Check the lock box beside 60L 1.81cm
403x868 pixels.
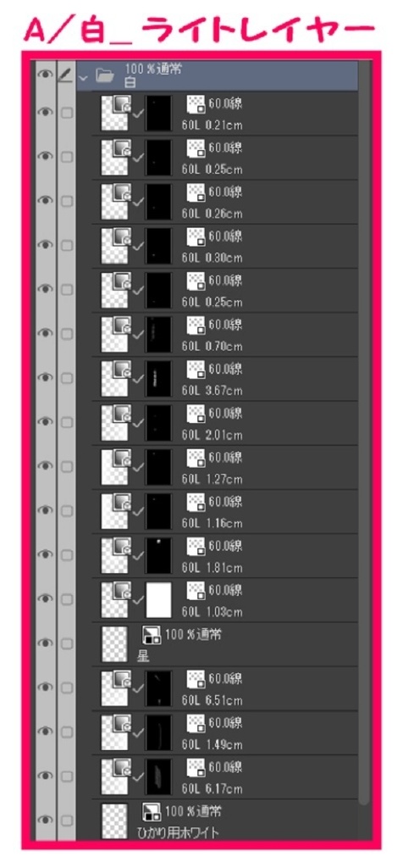66,555
